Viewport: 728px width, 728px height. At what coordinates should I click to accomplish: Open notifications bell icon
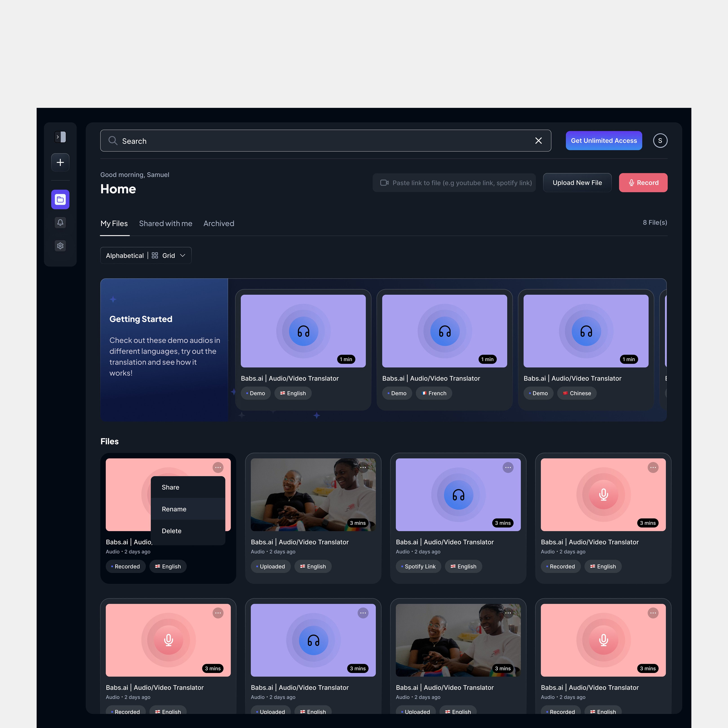60,222
